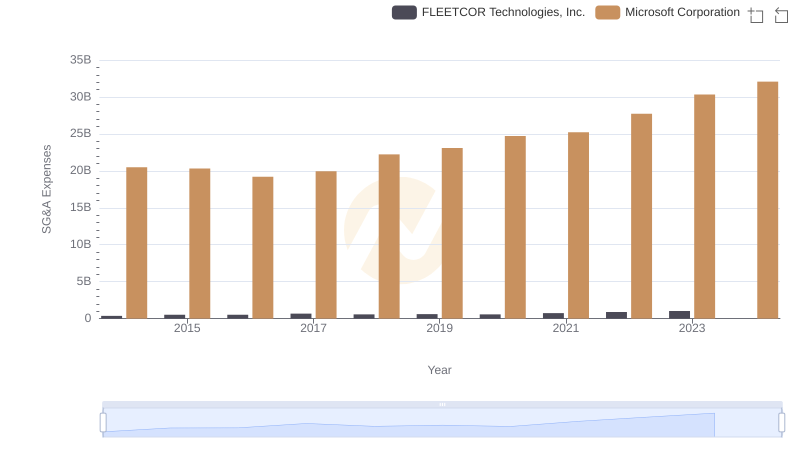Click the 2017 x-axis label
Screen dimensions: 800x461
pyautogui.click(x=313, y=328)
